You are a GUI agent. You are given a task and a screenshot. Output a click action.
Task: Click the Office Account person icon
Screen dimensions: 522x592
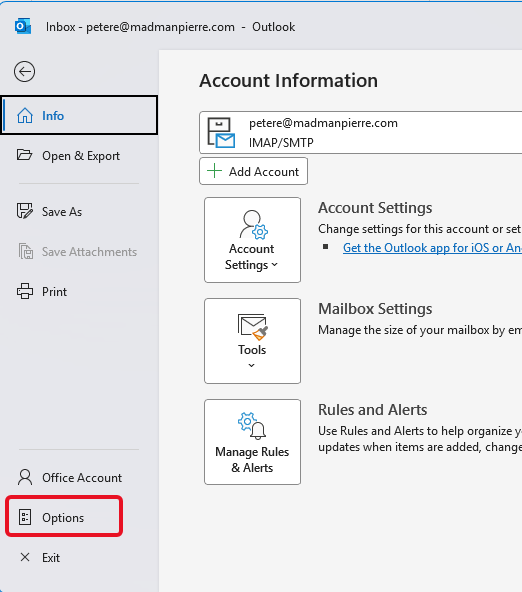[x=25, y=477]
